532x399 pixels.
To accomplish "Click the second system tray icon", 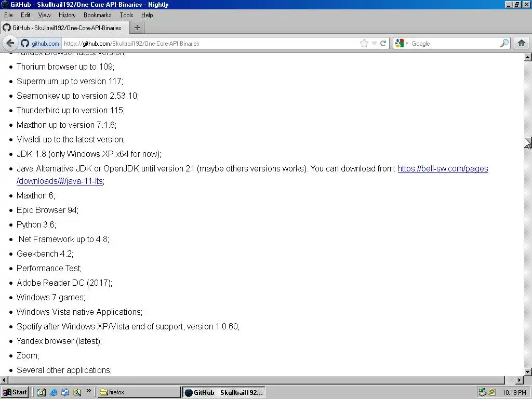I will point(491,392).
